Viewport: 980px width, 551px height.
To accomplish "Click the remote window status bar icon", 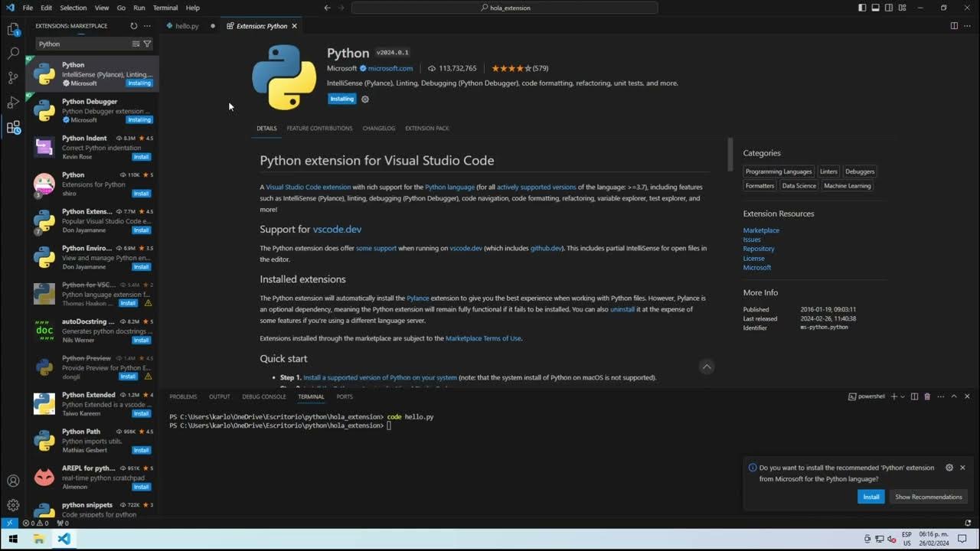I will tap(8, 523).
